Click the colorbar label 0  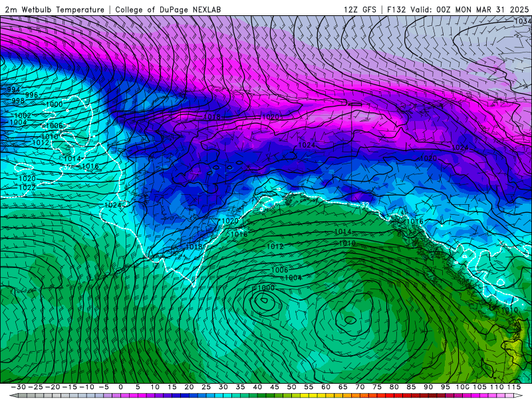[121, 387]
